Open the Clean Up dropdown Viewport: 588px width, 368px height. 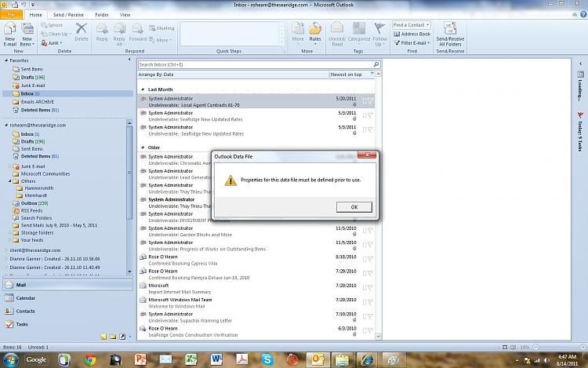click(56, 34)
